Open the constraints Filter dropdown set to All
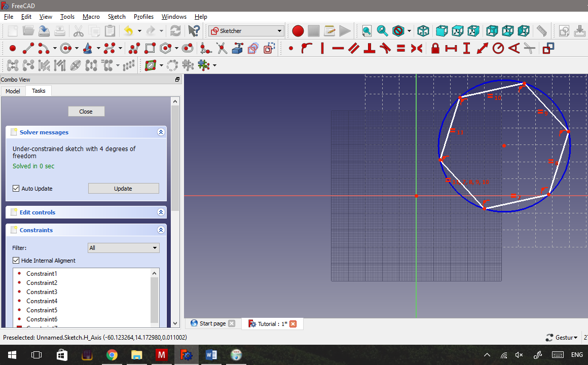Image resolution: width=588 pixels, height=365 pixels. pos(123,247)
